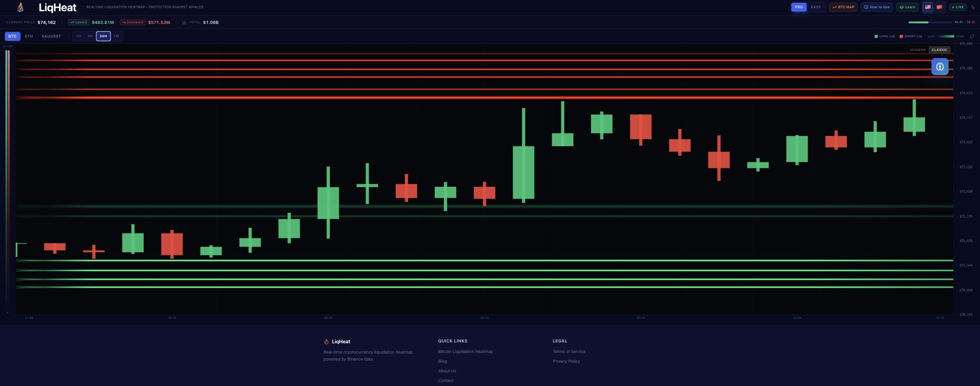Viewport: 980px width, 386px height.
Task: Click the bar chart icon beside TOTAL
Action: pos(184,22)
